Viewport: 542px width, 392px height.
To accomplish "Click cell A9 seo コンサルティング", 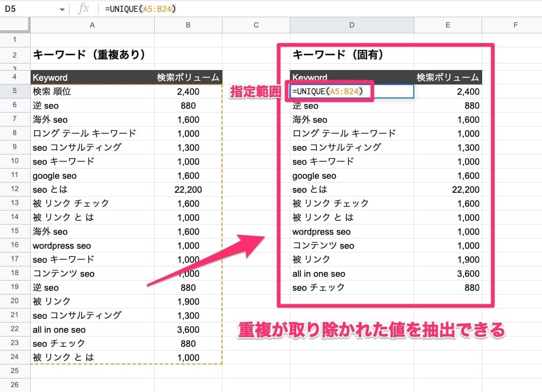I will click(x=92, y=148).
